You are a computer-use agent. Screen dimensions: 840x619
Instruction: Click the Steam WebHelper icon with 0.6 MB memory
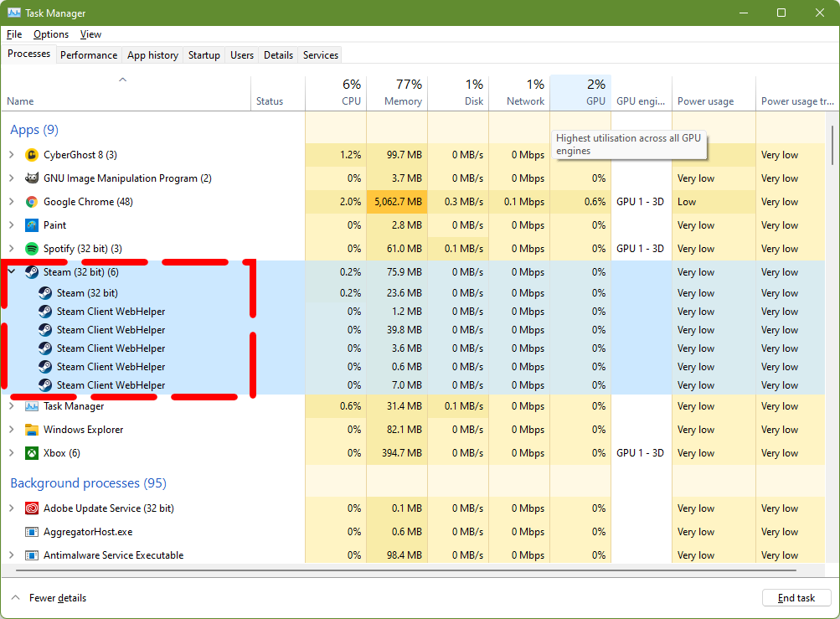tap(45, 367)
